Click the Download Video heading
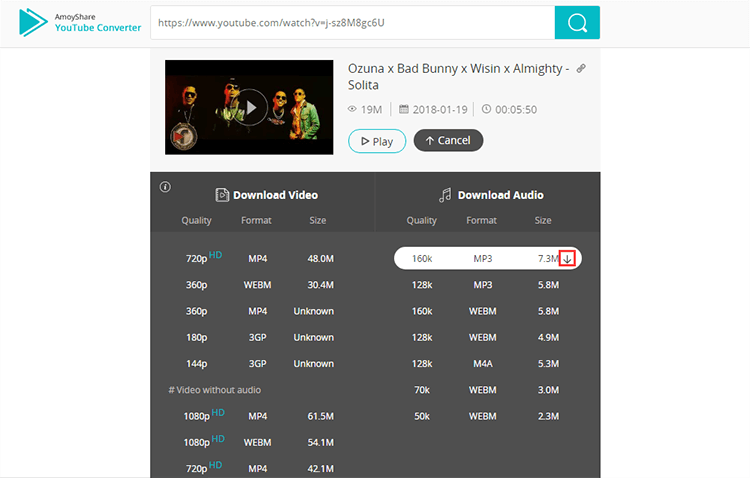 point(276,195)
